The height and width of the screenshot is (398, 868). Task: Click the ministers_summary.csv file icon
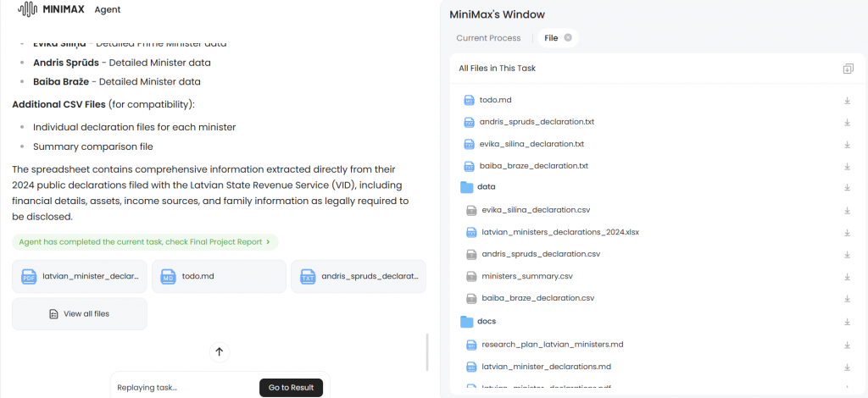tap(471, 276)
